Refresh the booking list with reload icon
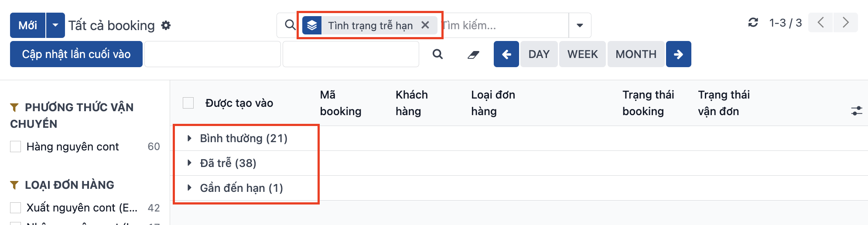The image size is (868, 225). click(x=753, y=23)
